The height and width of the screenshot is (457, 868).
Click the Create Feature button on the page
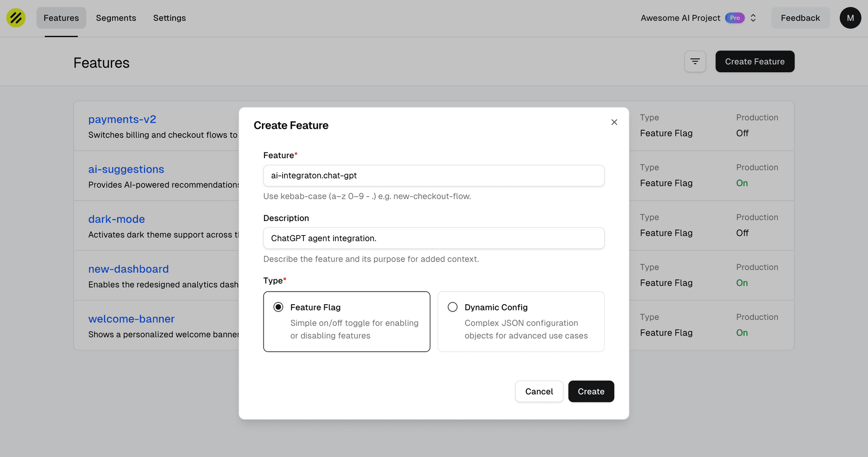tap(755, 61)
